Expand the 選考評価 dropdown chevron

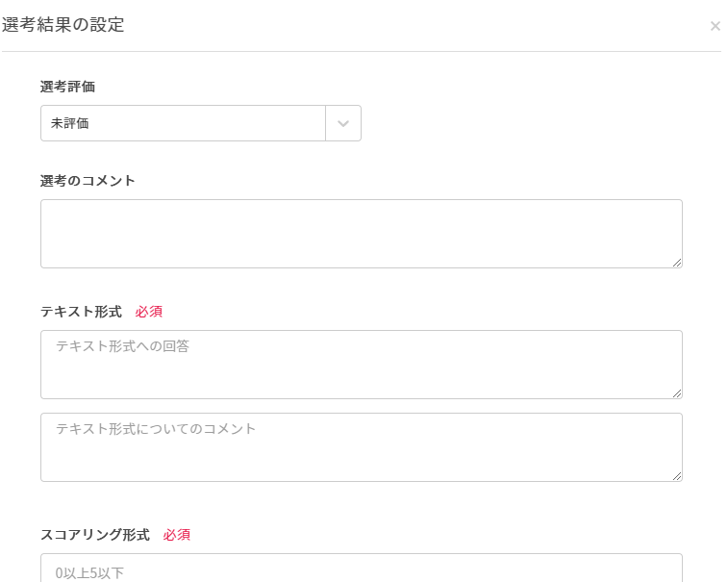(343, 123)
